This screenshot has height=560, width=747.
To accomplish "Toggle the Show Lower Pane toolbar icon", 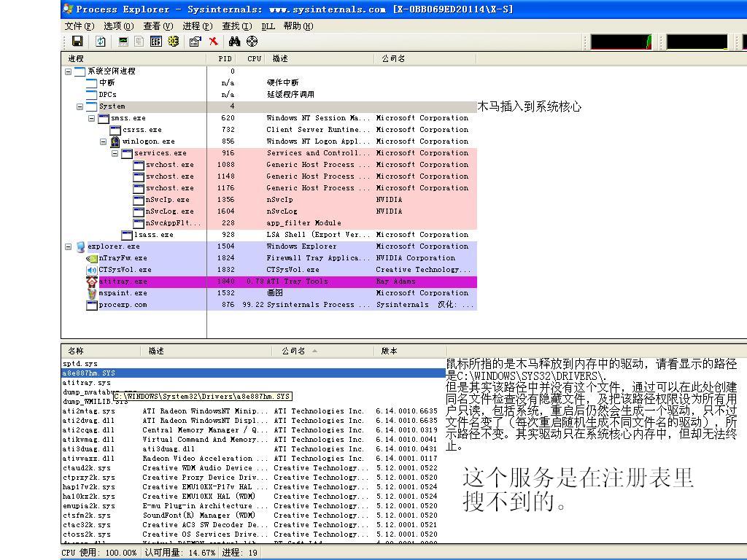I will [156, 42].
